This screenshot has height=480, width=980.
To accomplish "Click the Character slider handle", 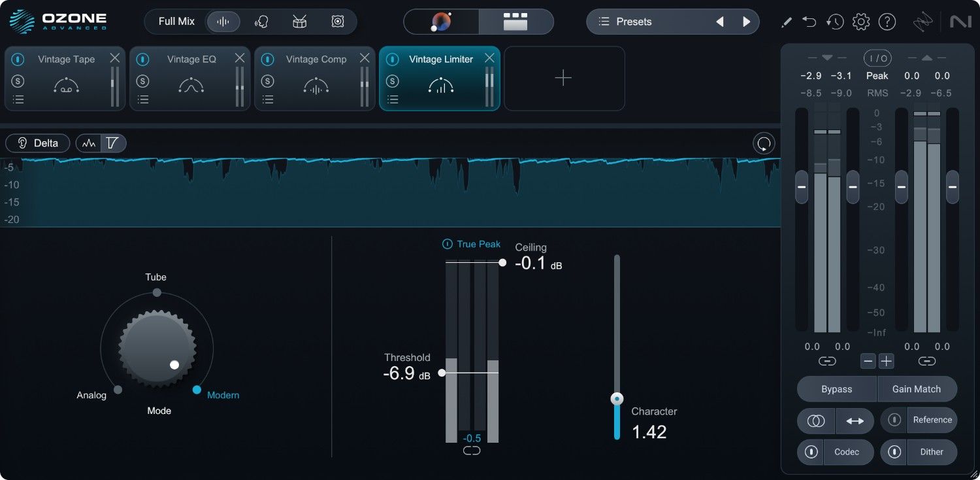I will (617, 398).
